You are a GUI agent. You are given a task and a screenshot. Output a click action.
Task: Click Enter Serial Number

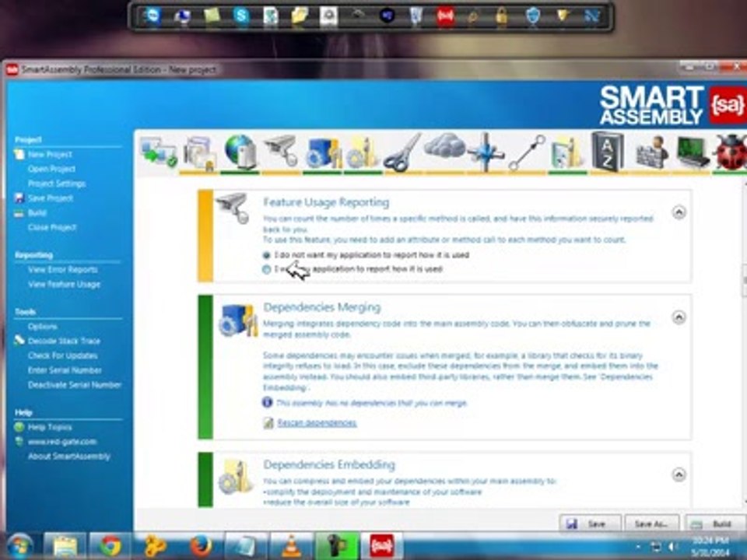coord(65,370)
